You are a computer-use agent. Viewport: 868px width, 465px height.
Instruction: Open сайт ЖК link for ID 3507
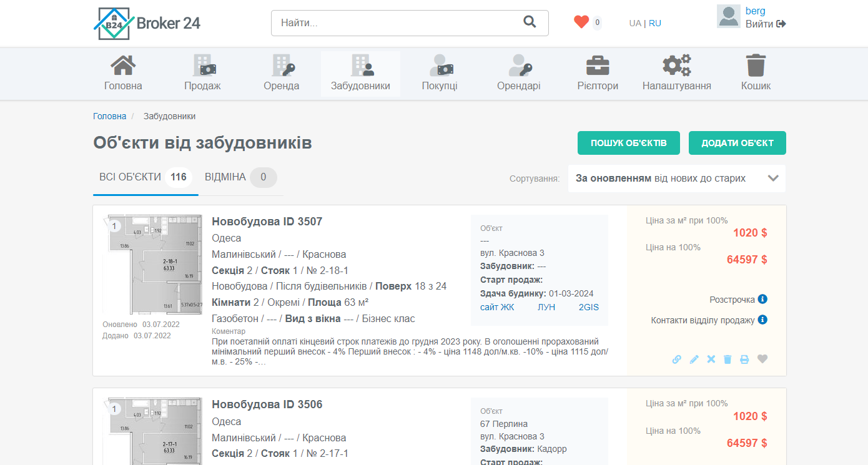tap(497, 307)
